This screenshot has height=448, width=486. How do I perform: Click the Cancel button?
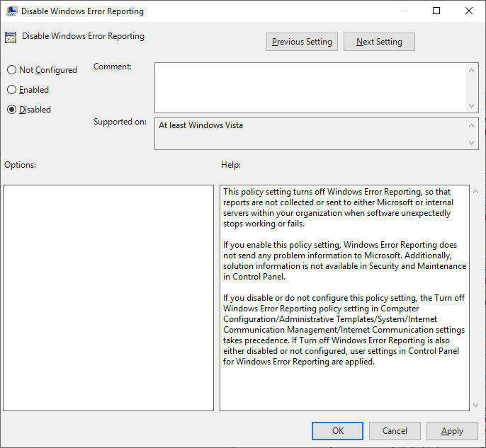pyautogui.click(x=395, y=431)
